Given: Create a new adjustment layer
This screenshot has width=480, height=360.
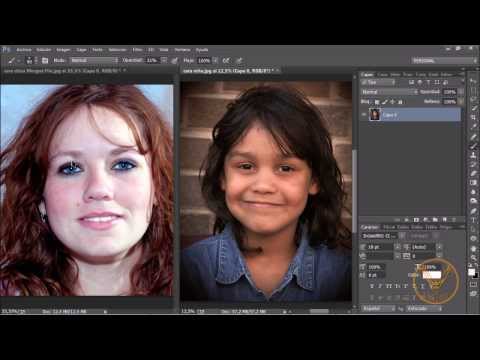Looking at the screenshot, I should point(426,220).
